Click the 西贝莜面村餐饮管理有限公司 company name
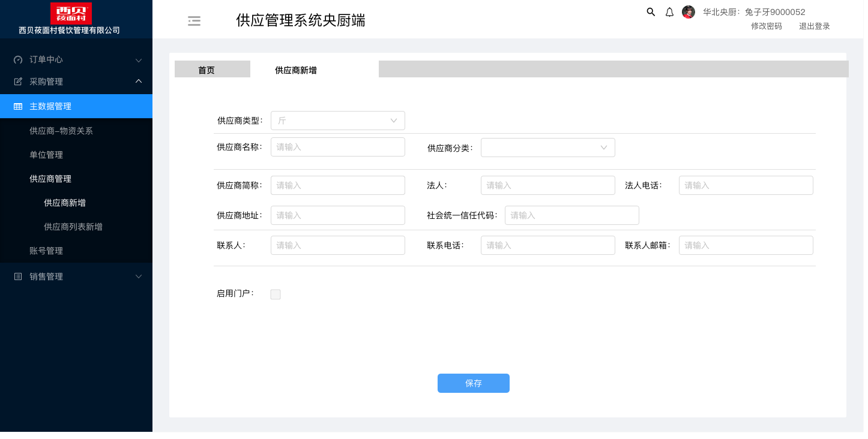Viewport: 868px width, 439px height. [70, 31]
